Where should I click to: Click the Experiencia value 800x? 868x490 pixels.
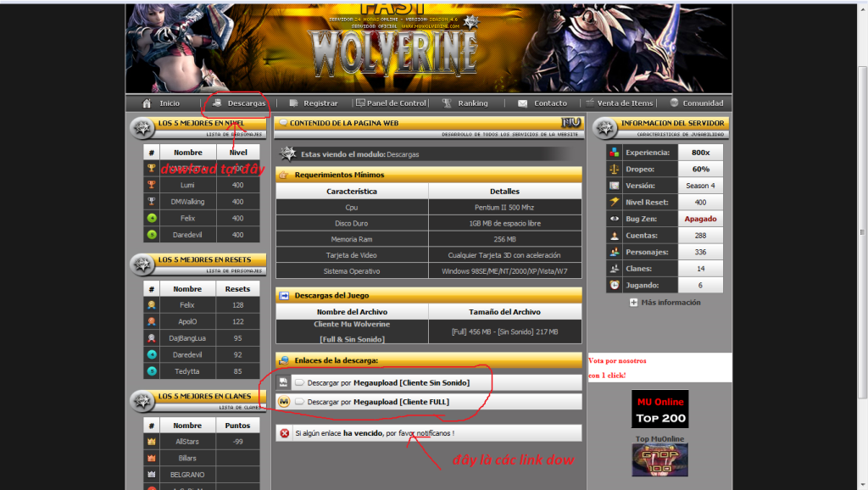[x=700, y=153]
